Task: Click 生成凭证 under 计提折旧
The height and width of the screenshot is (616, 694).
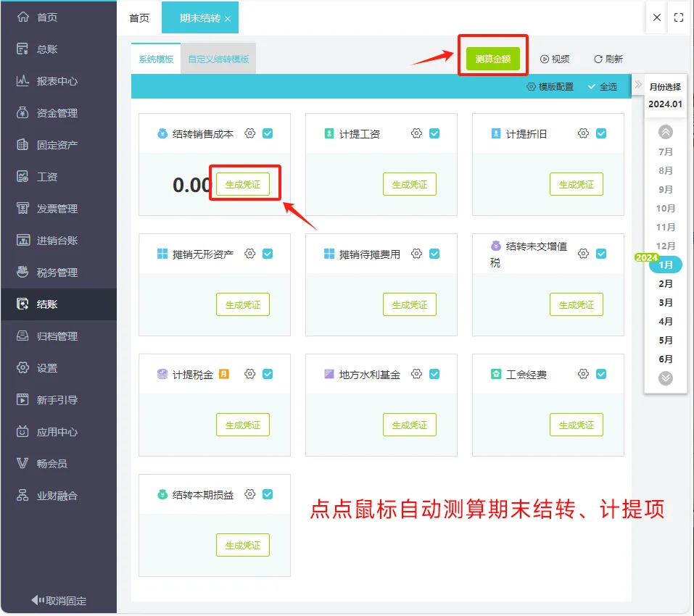Action: (x=576, y=184)
